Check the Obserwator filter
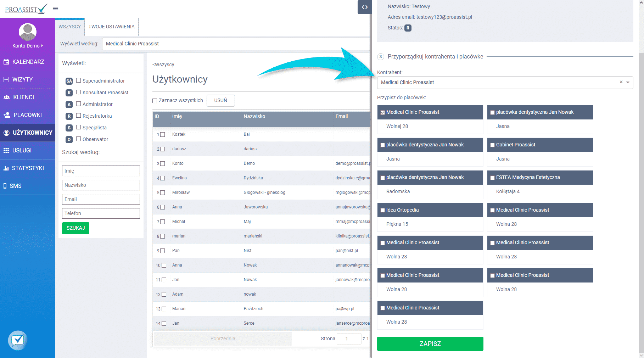Viewport: 644px width, 358px height. [79, 139]
